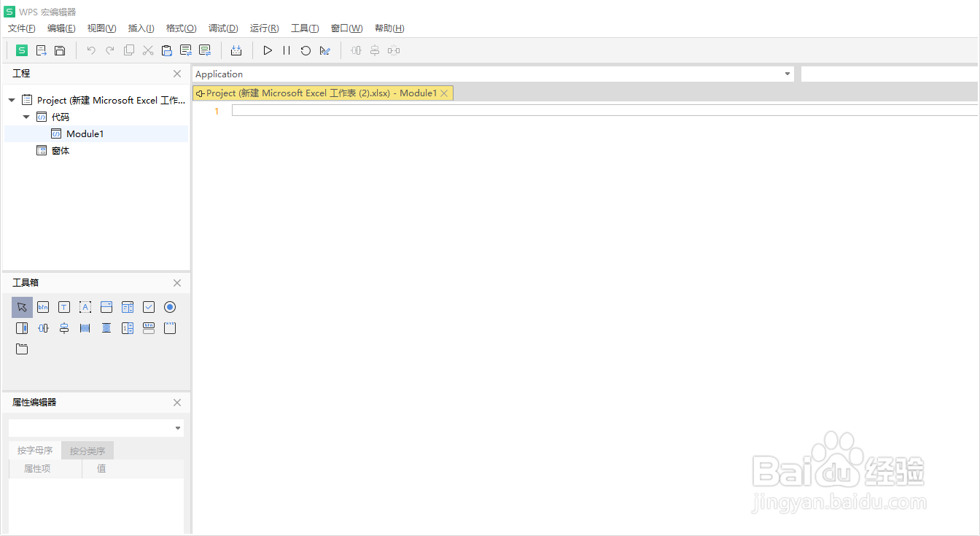
Task: Click the green WPS S toolbar icon
Action: pyautogui.click(x=22, y=50)
